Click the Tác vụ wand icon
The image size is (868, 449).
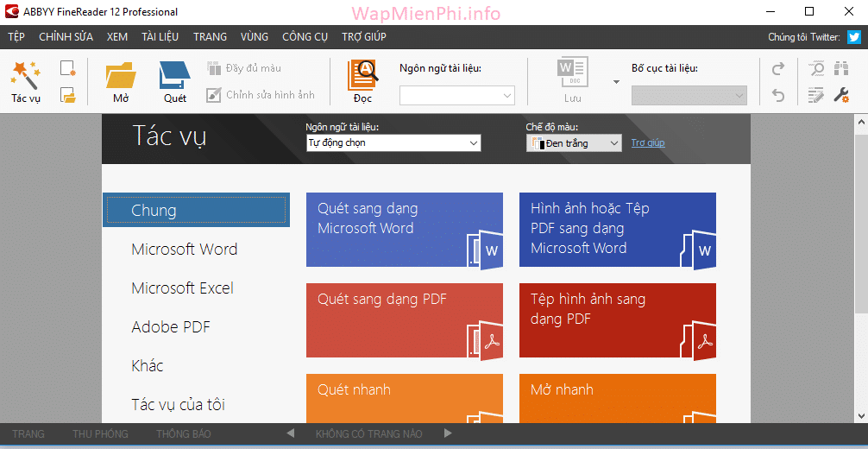pyautogui.click(x=26, y=75)
